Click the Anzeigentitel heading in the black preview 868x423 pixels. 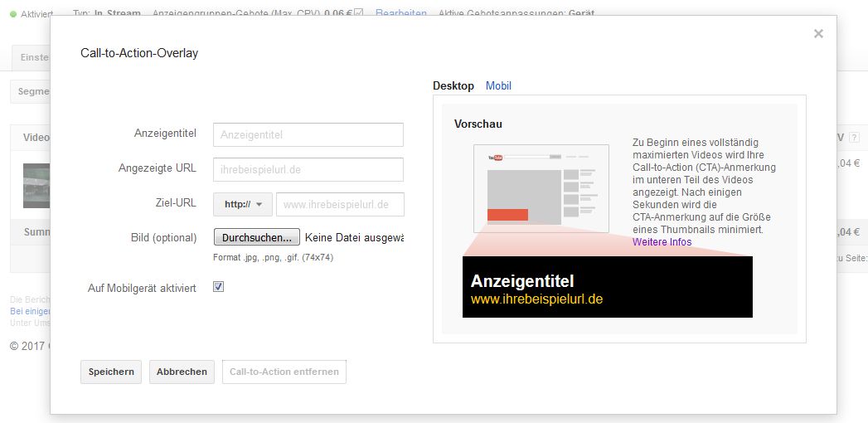[522, 280]
